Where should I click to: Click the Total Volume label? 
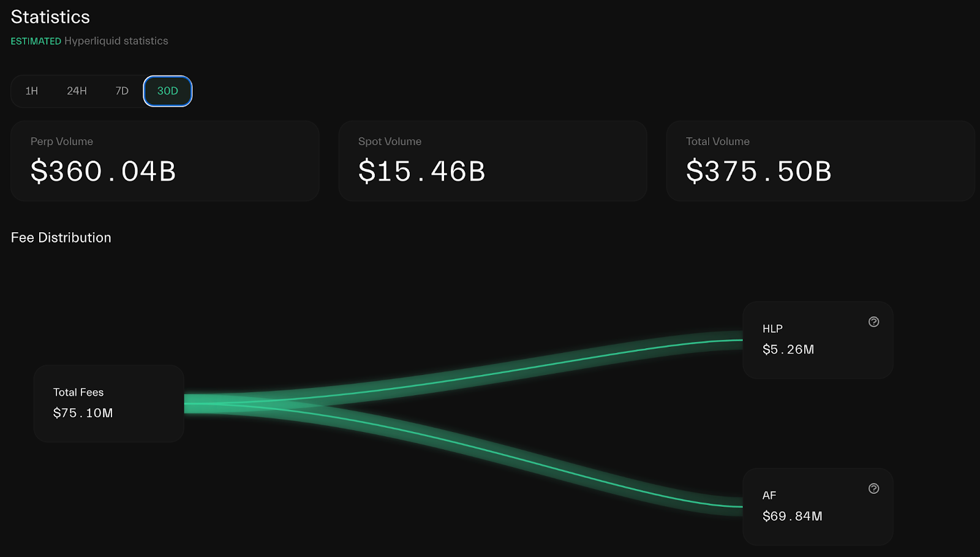click(x=717, y=142)
